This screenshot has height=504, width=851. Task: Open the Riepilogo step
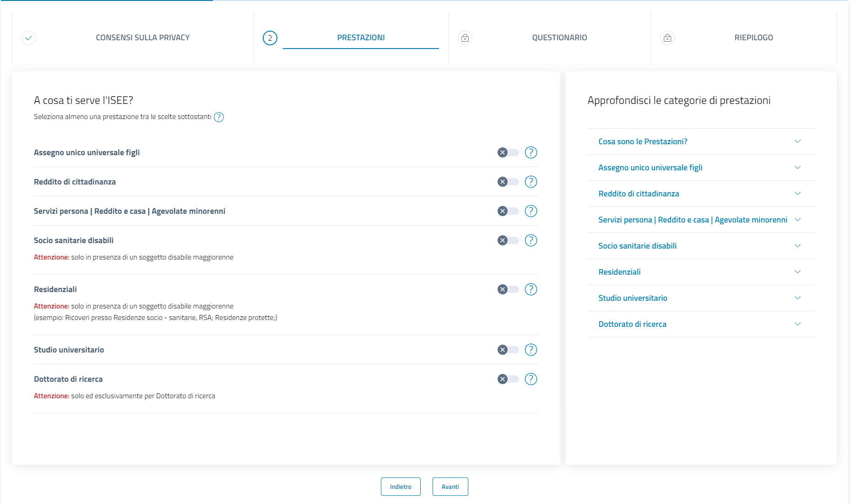tap(753, 38)
